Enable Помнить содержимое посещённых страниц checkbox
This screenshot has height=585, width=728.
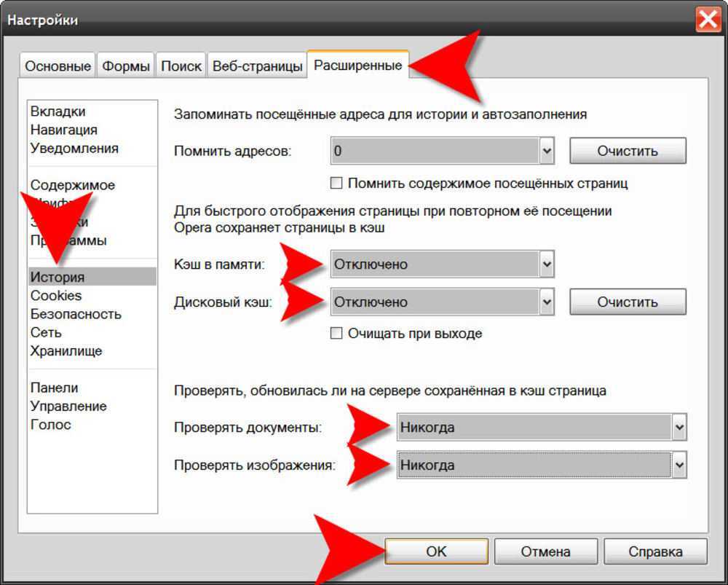tap(336, 183)
